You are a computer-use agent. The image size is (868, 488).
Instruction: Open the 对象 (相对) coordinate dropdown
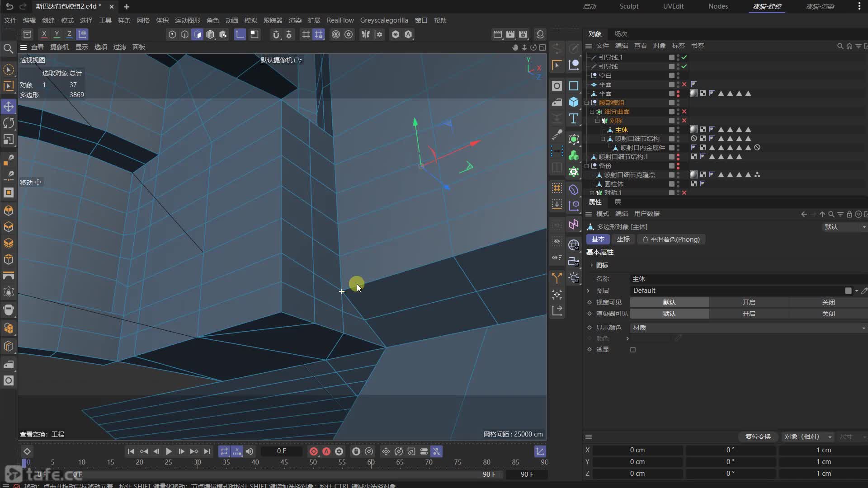pos(807,436)
